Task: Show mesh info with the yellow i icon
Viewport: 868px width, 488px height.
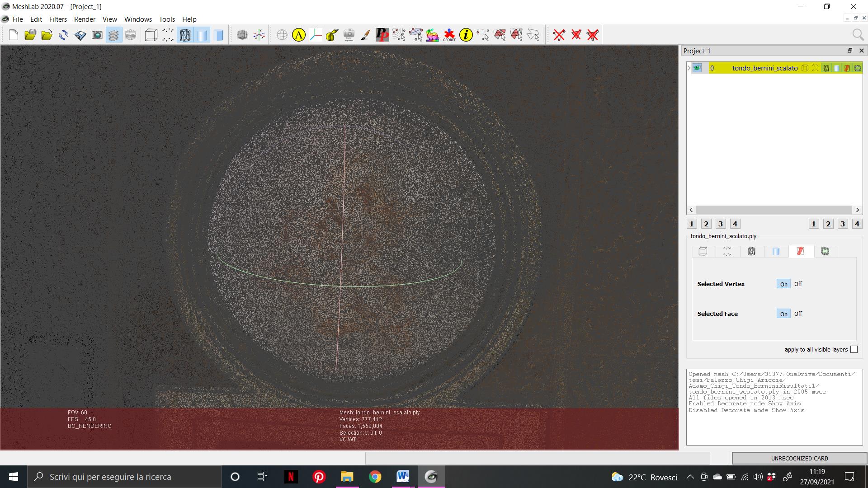Action: click(x=466, y=35)
